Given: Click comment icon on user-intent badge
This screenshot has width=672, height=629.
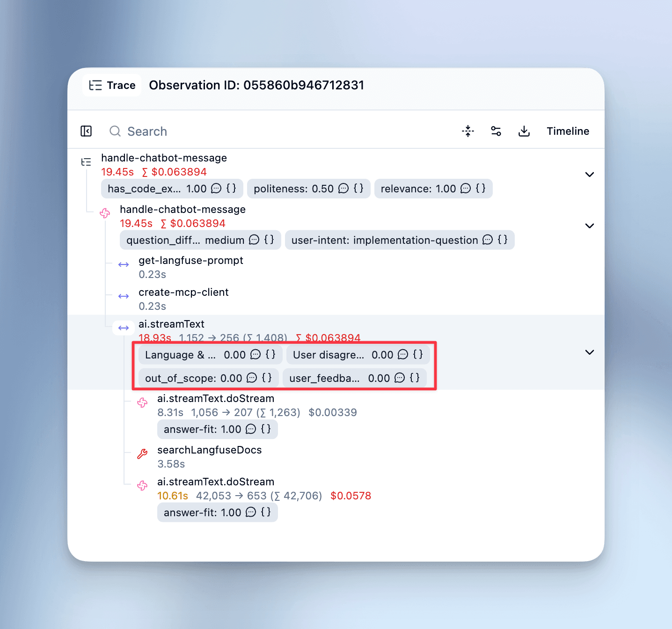Looking at the screenshot, I should 488,240.
